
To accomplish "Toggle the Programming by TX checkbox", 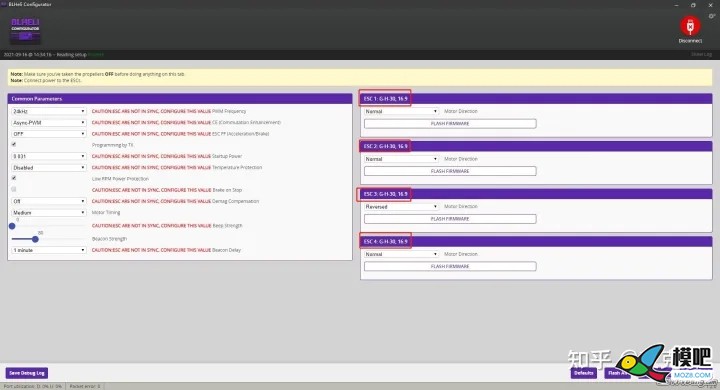I will [14, 144].
